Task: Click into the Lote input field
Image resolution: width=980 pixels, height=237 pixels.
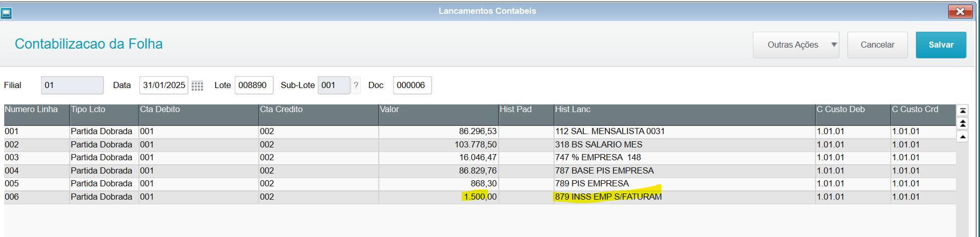Action: 254,85
